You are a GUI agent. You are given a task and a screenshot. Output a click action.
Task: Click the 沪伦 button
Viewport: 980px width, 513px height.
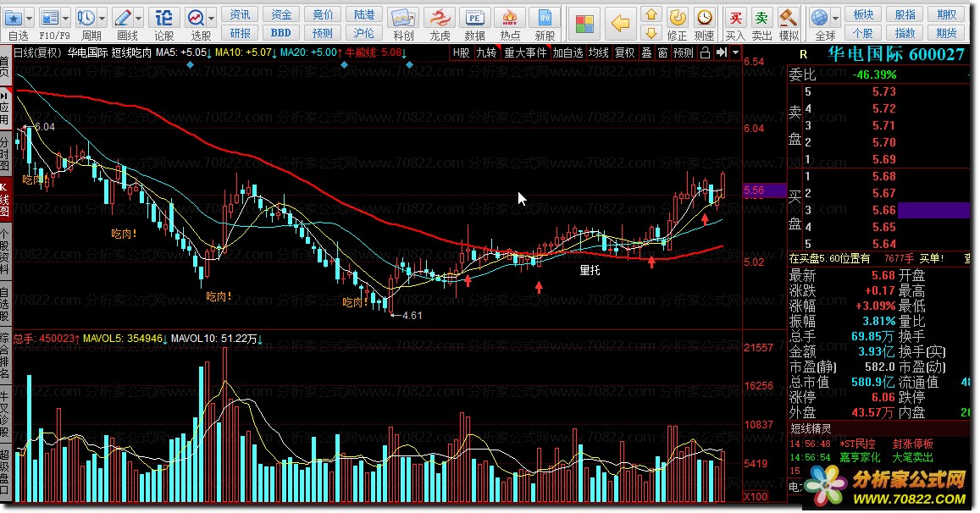(364, 33)
